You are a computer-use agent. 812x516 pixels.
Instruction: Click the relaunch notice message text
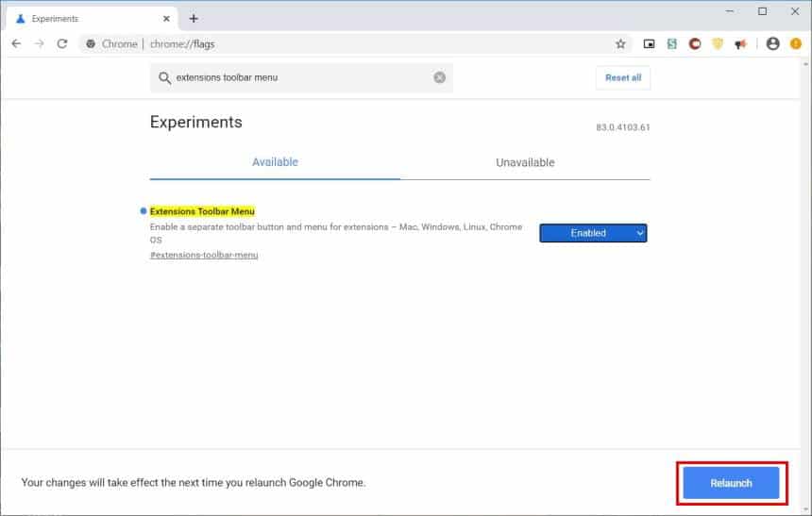(x=194, y=482)
